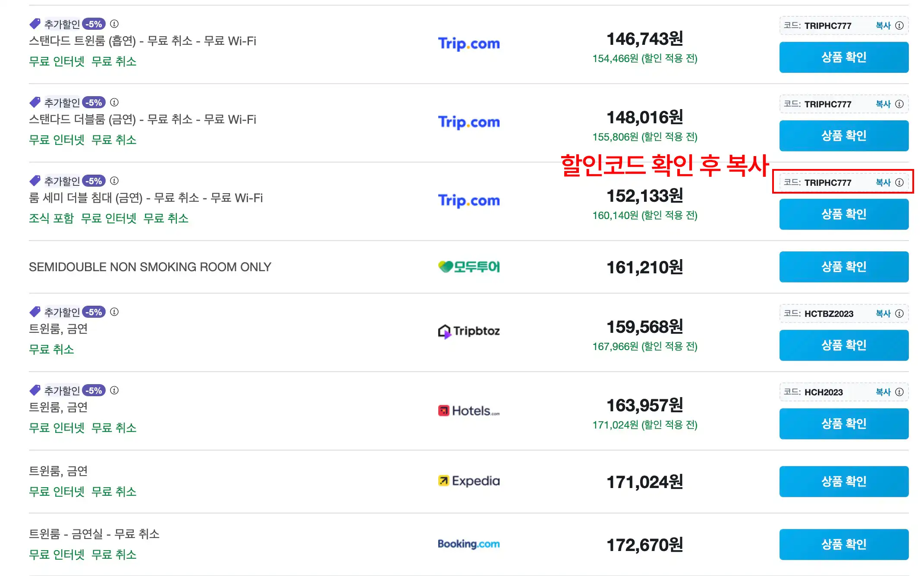Viewport: 924px width, 576px height.
Task: Click info icon beside first Trip.com discount badge
Action: (x=114, y=24)
